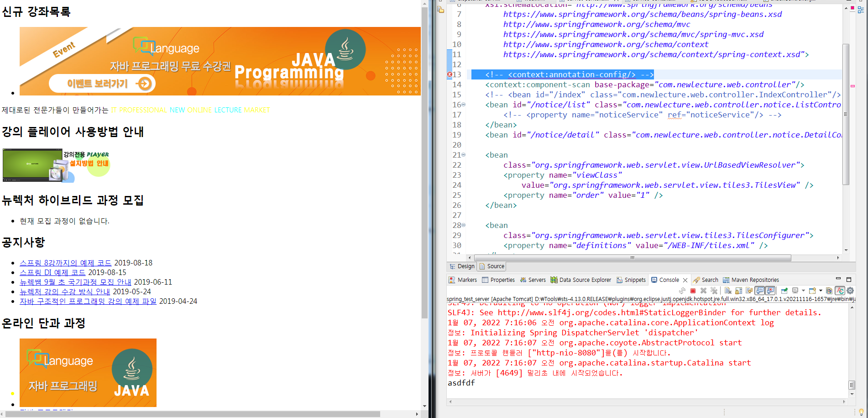
Task: Open the Search tab
Action: coord(706,280)
